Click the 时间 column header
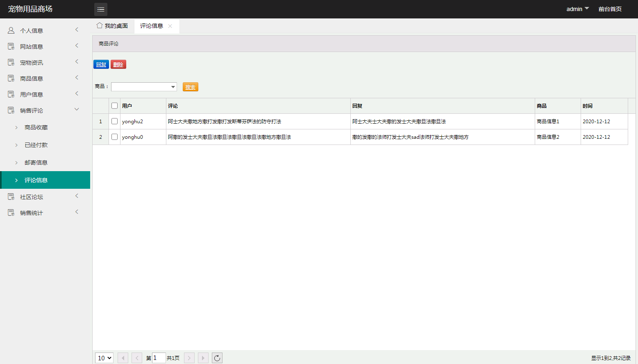This screenshot has width=638, height=364. pyautogui.click(x=604, y=106)
